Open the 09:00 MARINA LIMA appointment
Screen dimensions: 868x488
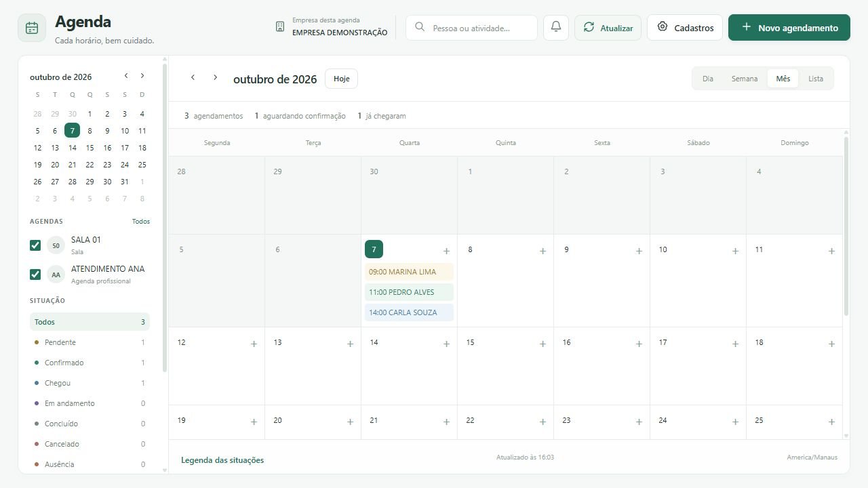pyautogui.click(x=409, y=272)
